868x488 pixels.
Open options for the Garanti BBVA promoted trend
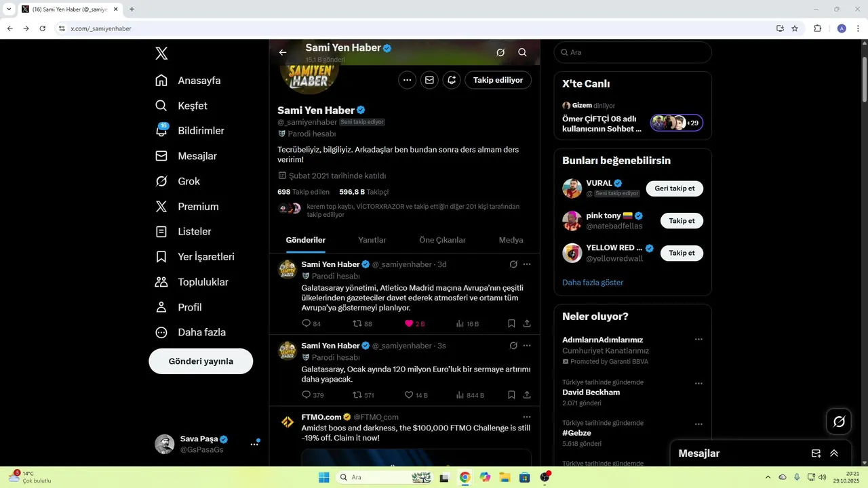pos(698,340)
